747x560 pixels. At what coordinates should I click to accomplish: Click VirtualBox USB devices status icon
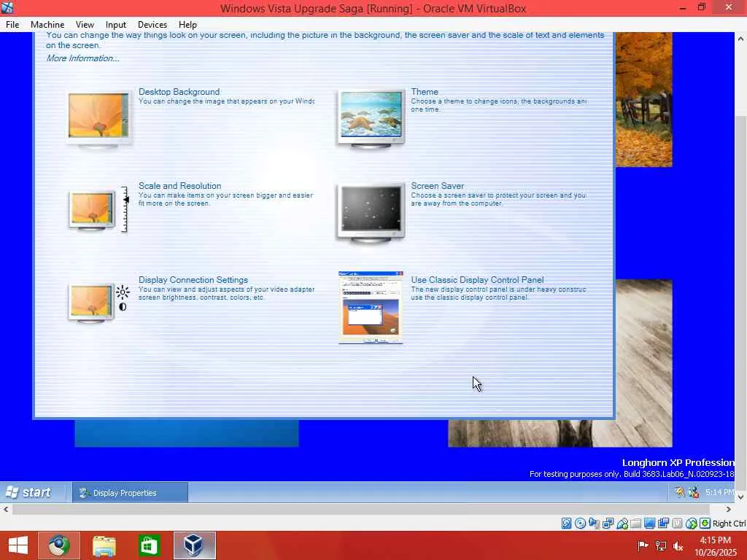tap(622, 524)
